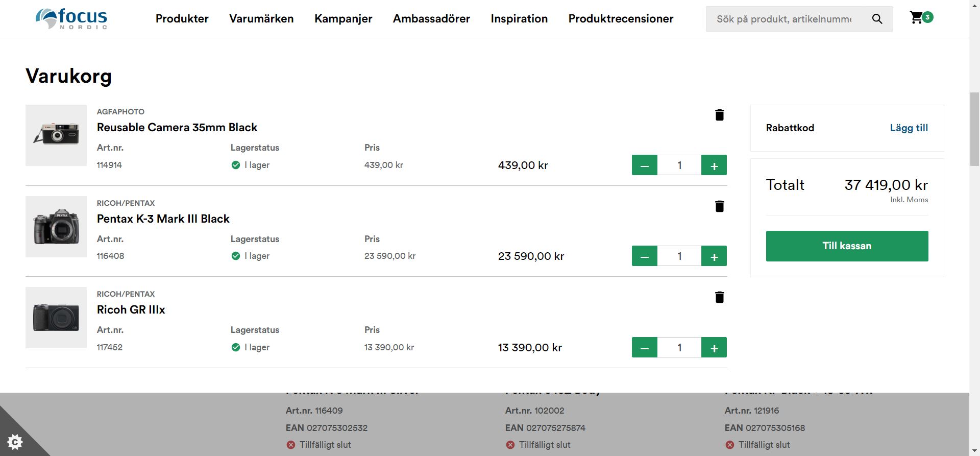Click Lägg till discount code link

pos(909,128)
